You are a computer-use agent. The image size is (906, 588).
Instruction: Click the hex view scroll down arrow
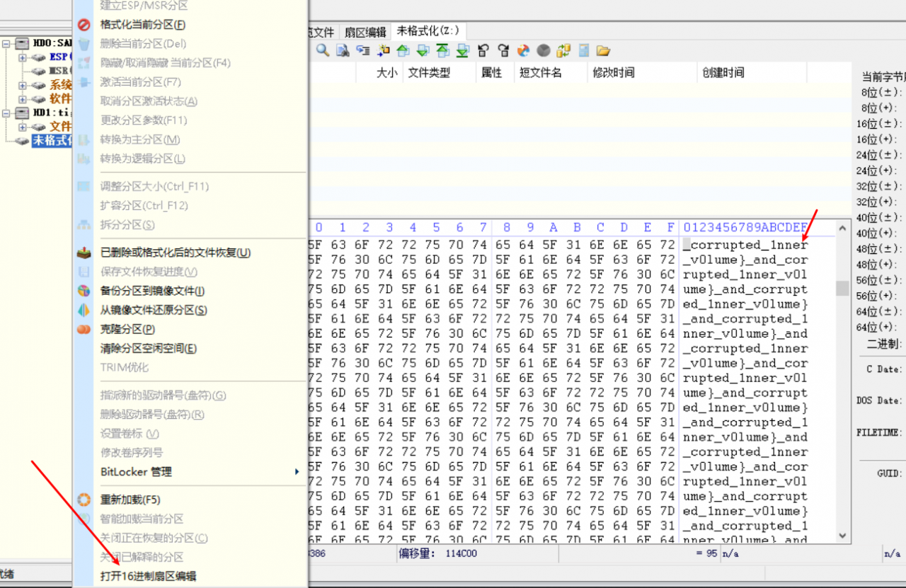842,536
